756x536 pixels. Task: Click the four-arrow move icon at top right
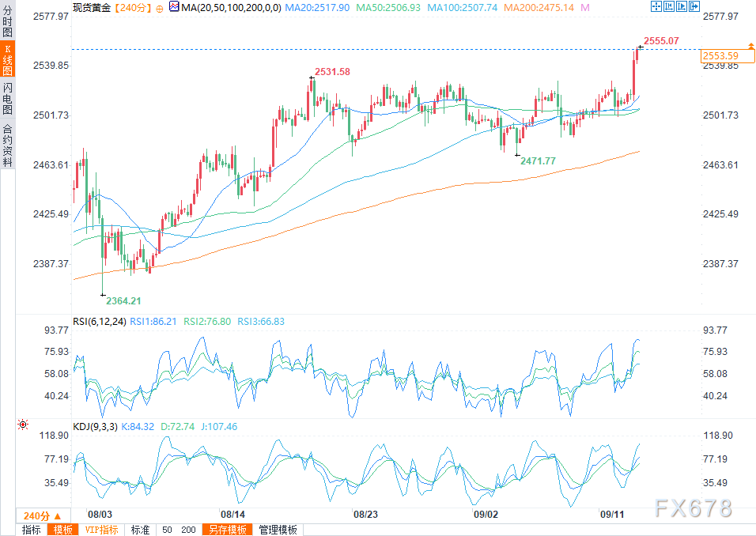coord(656,6)
